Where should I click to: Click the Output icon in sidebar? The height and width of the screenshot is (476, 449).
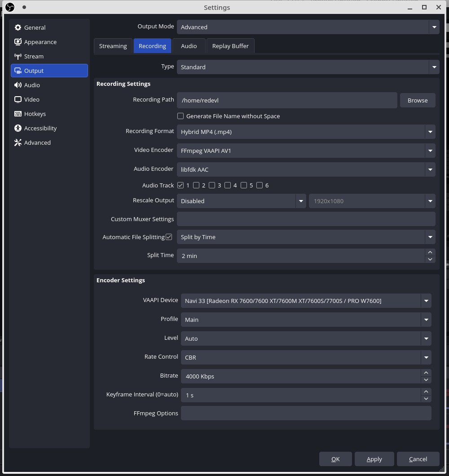coord(18,71)
